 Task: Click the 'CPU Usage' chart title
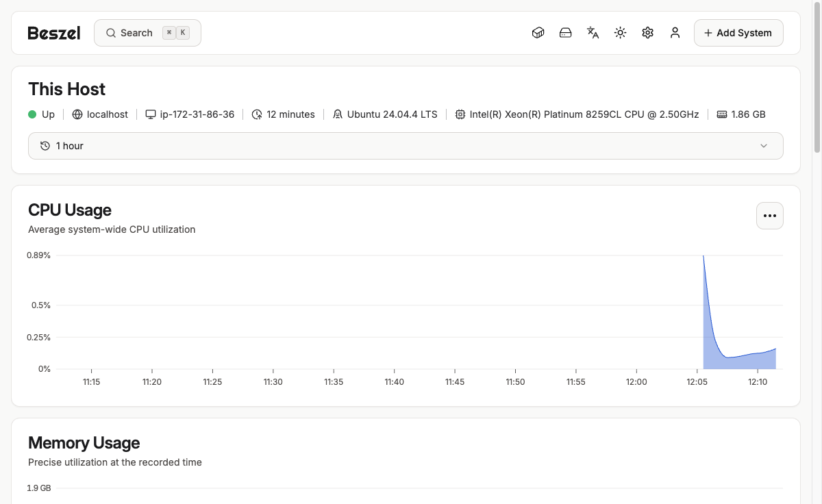[x=70, y=210]
